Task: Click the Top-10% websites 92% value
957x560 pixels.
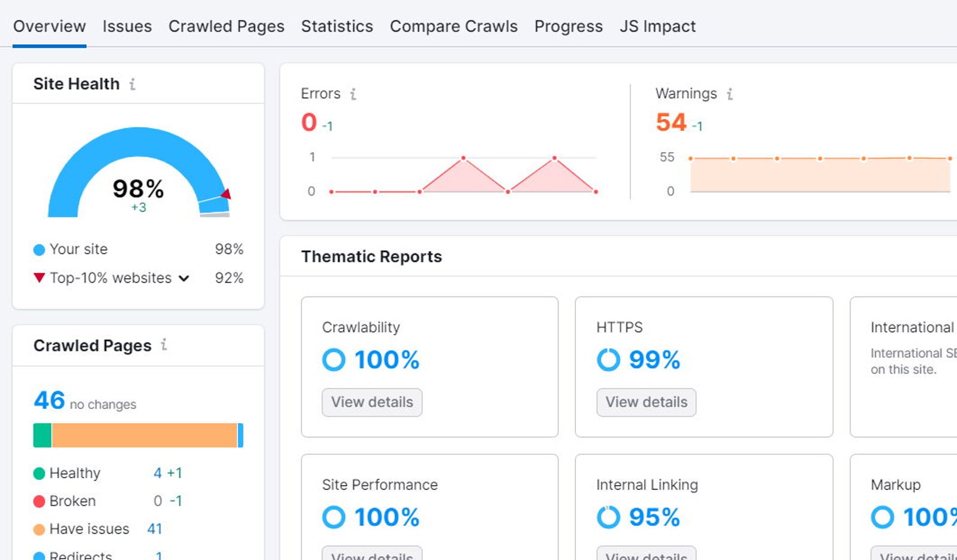Action: pyautogui.click(x=229, y=278)
